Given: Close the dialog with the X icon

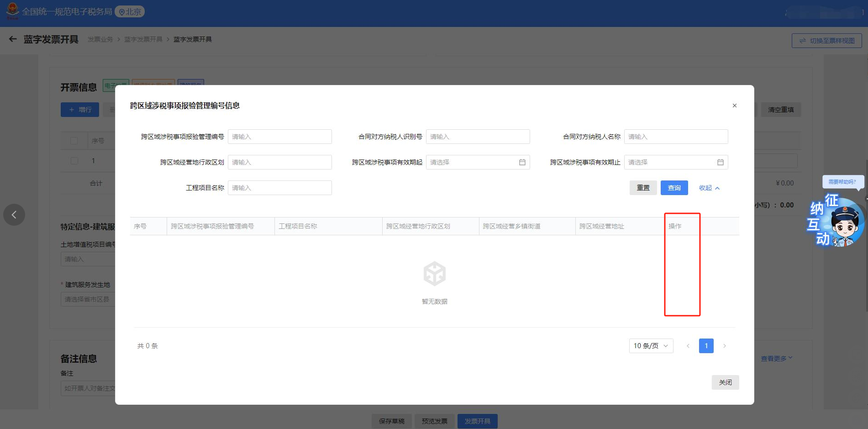Looking at the screenshot, I should coord(734,106).
